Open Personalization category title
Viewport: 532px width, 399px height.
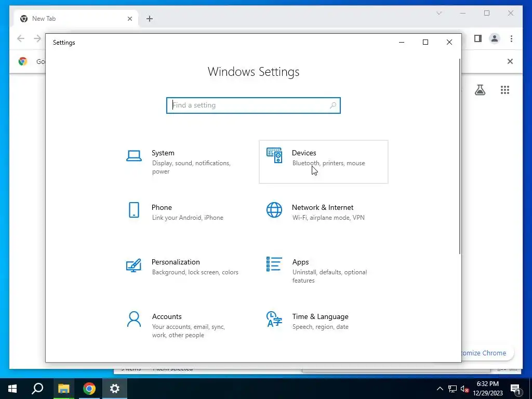pos(176,262)
